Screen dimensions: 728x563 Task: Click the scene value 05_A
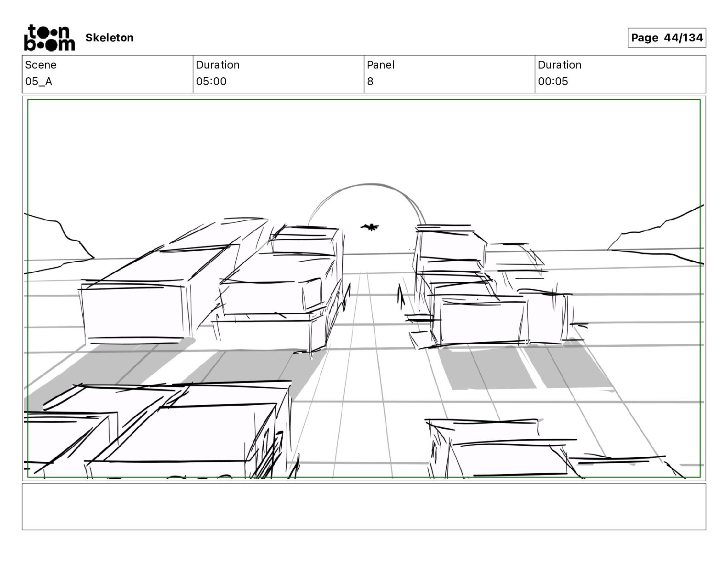coord(39,81)
